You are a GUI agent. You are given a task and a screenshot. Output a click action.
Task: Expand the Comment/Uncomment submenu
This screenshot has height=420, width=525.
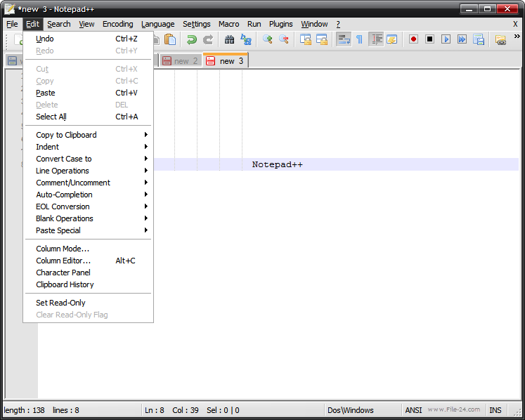[88, 183]
